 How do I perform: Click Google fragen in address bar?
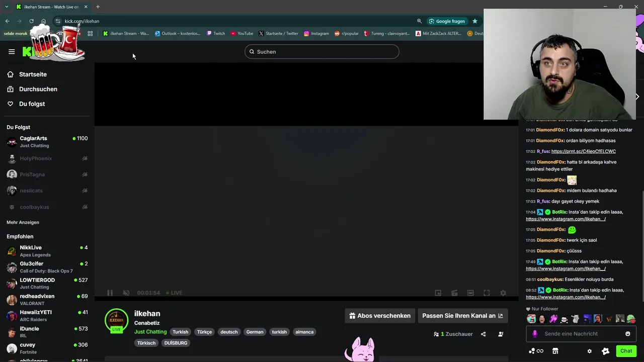[447, 21]
